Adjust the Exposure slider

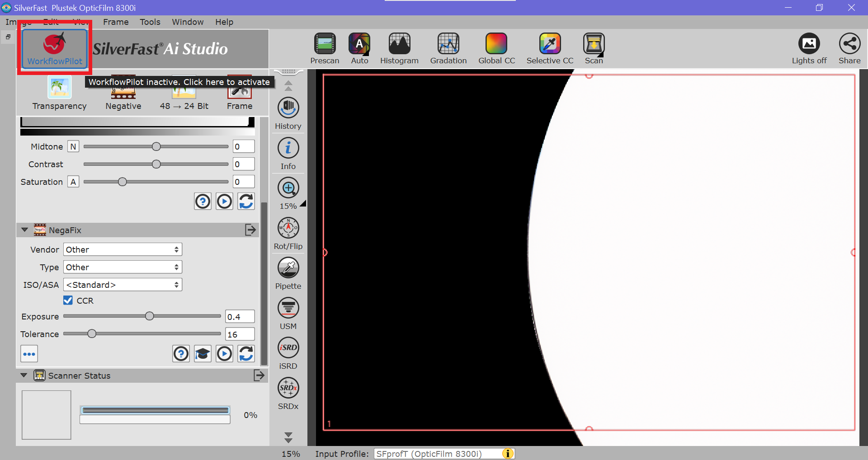[142, 316]
